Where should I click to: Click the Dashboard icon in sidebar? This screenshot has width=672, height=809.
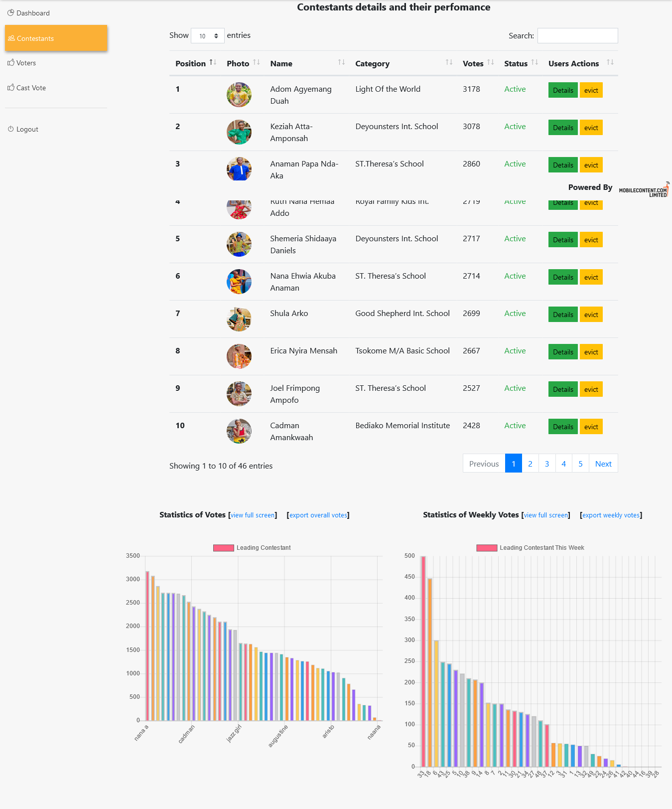[x=10, y=13]
